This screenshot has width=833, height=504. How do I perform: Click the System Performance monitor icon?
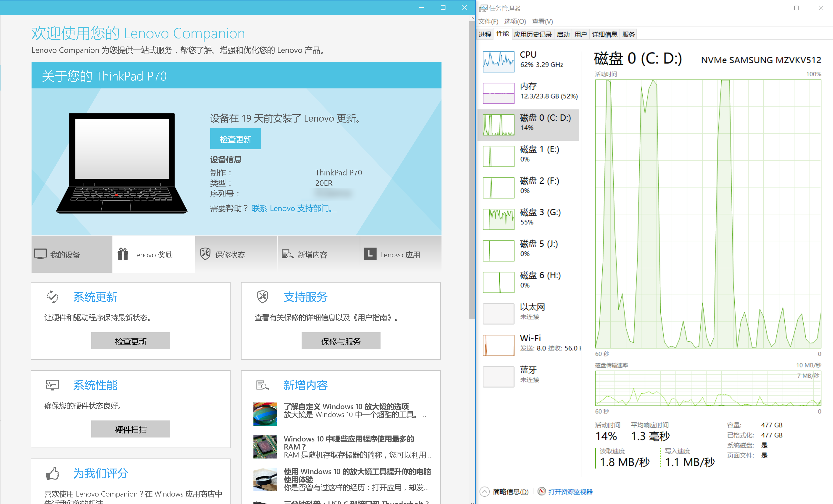pos(52,385)
